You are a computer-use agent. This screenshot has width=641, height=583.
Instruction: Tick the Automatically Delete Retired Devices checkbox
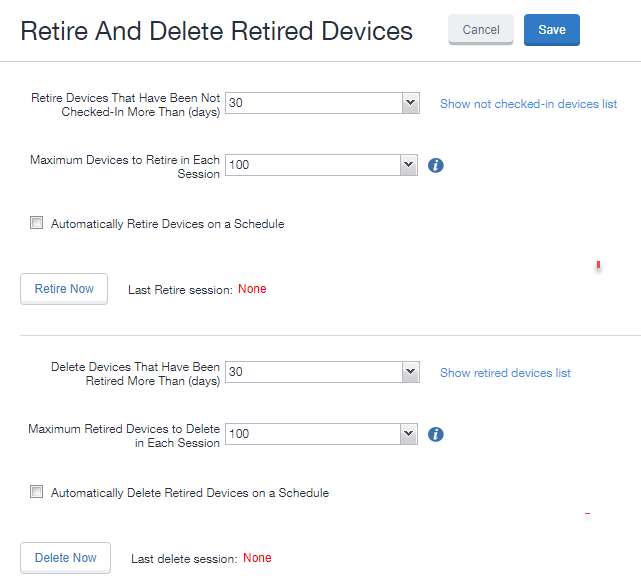[x=36, y=492]
